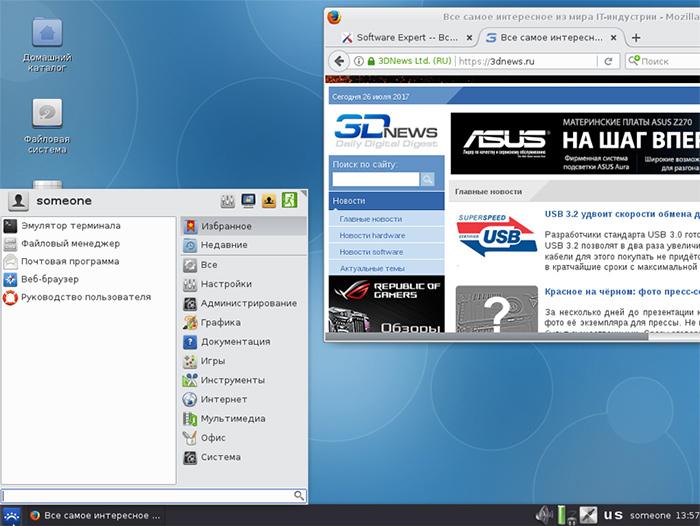Open the Интернет menu category
This screenshot has width=700, height=526.
point(244,399)
